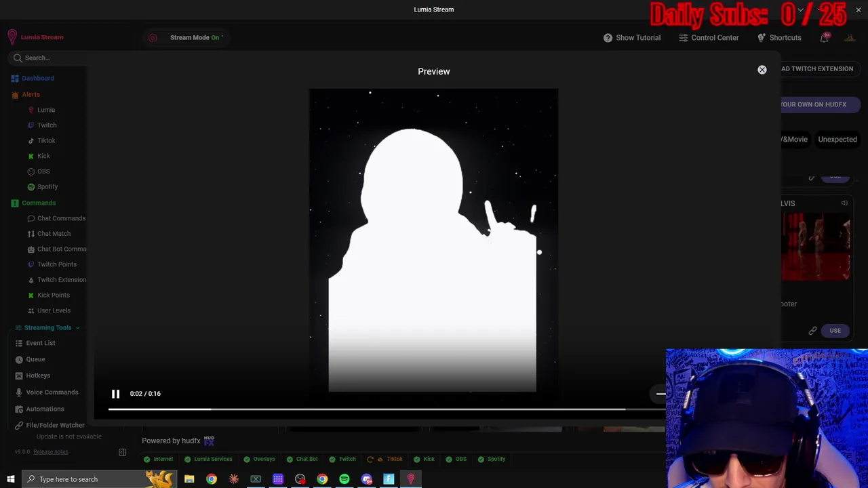Click Load Twitch Extension button
This screenshot has width=868, height=488.
pos(819,68)
